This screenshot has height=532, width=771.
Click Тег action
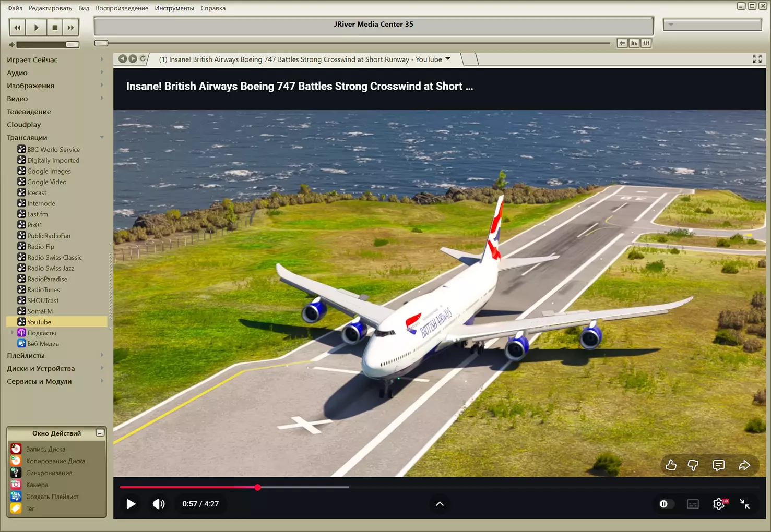[x=30, y=509]
